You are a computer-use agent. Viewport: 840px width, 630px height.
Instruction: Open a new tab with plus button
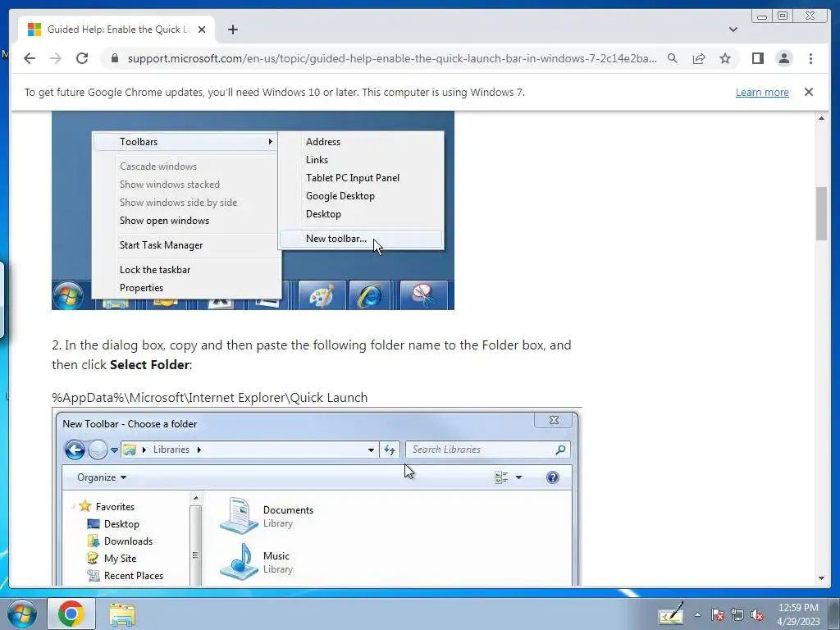pyautogui.click(x=232, y=30)
